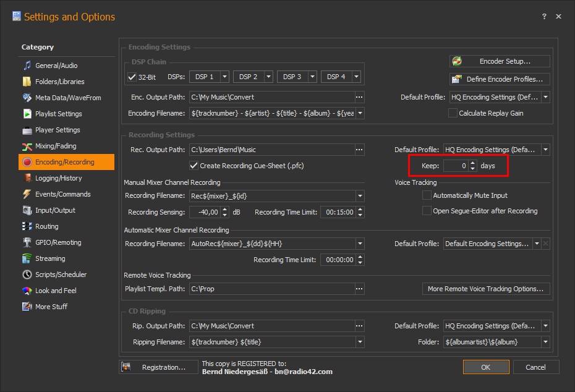Enable Calculate Replay Gain
Image resolution: width=575 pixels, height=392 pixels.
pos(453,113)
